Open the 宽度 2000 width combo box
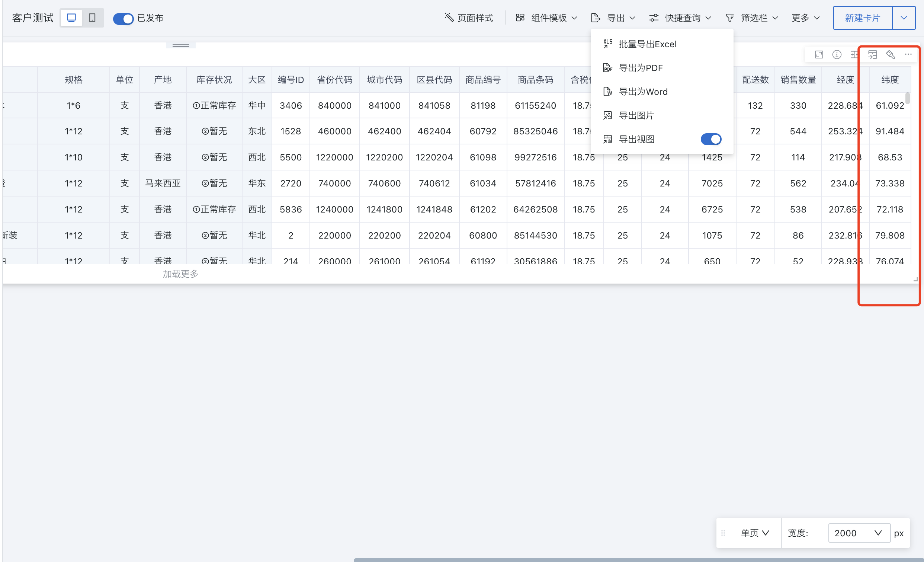This screenshot has height=562, width=924. point(859,533)
